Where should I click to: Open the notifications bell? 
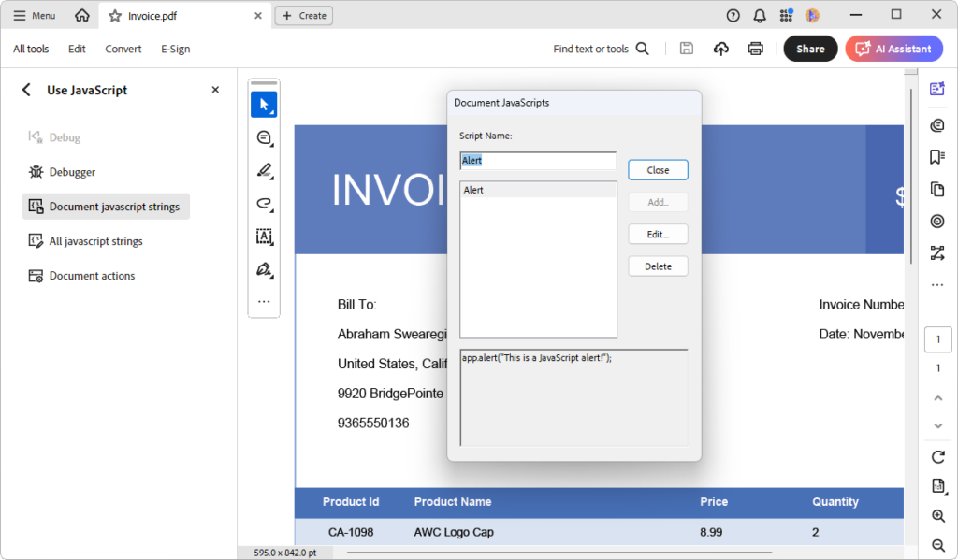760,16
